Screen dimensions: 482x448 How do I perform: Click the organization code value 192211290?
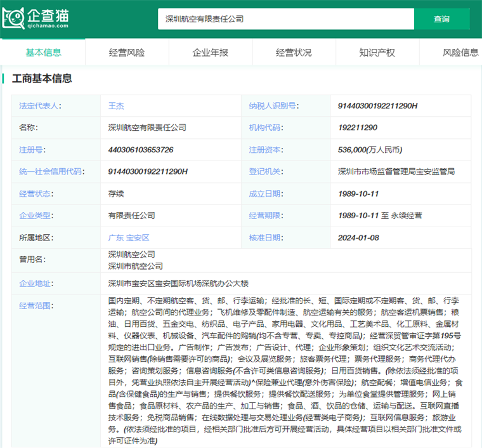358,128
